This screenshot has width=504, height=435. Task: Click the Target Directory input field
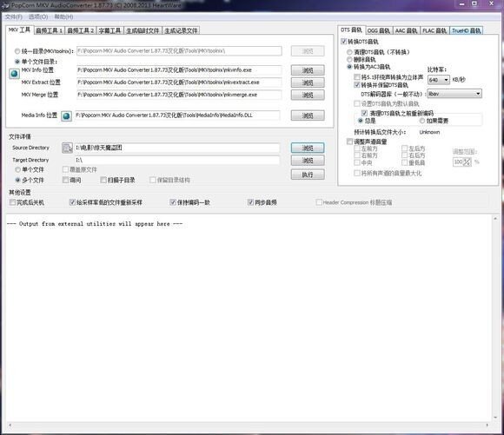click(x=177, y=160)
